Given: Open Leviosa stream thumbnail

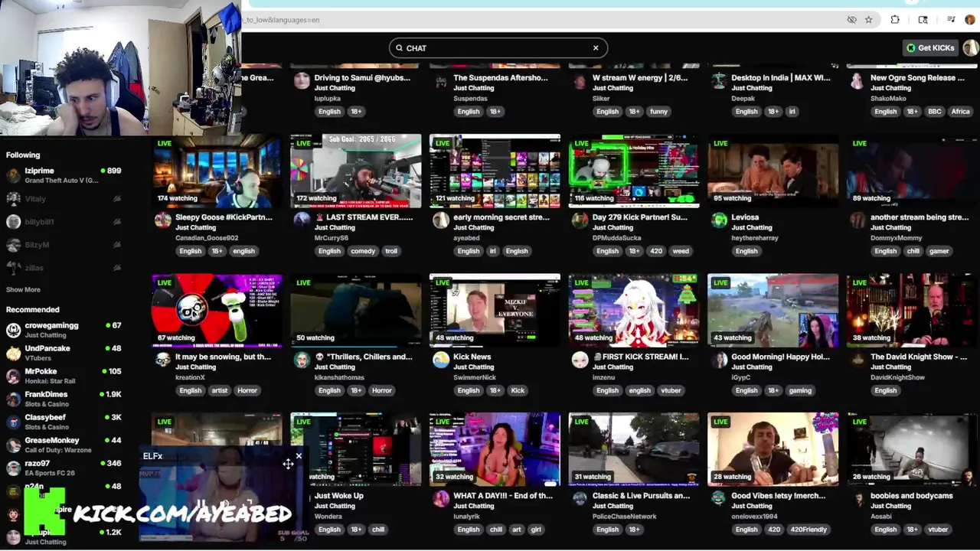Looking at the screenshot, I should [773, 171].
